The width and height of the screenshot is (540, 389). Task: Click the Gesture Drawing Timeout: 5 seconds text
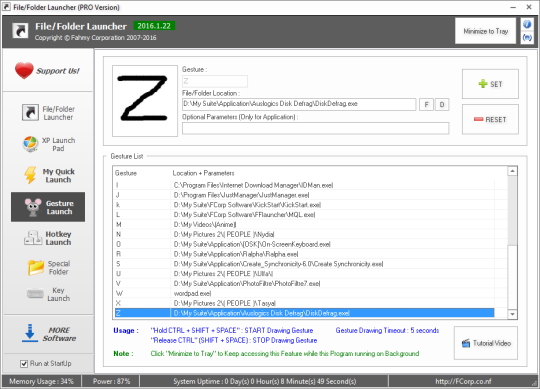click(x=387, y=330)
